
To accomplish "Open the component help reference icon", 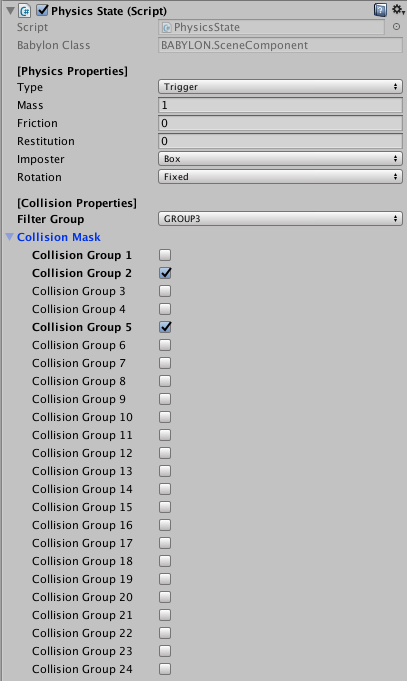I will coord(380,10).
